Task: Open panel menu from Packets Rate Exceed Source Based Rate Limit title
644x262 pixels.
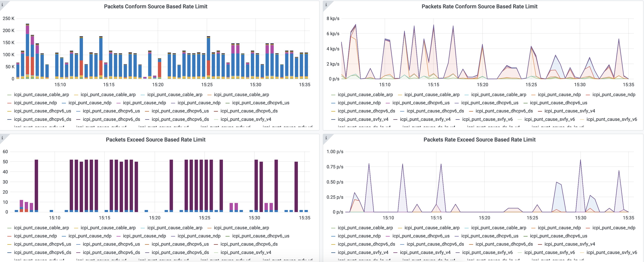Action: [x=479, y=140]
